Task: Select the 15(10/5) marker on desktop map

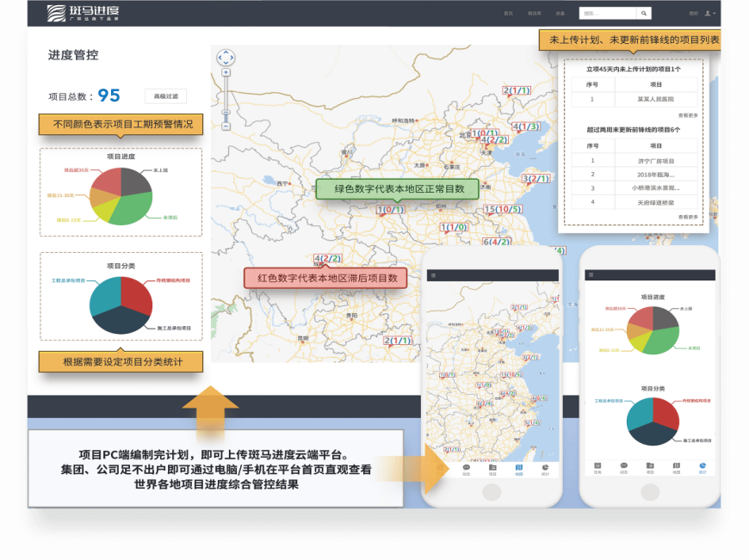Action: click(x=503, y=209)
